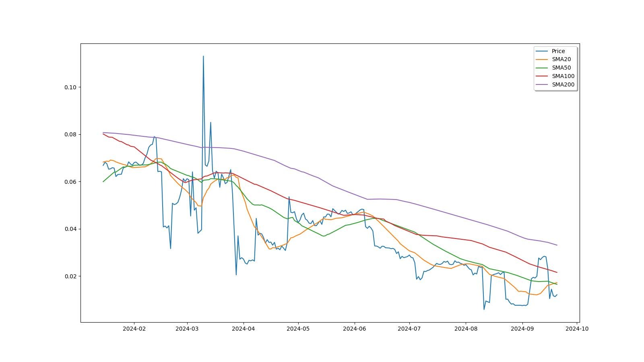Click the purple SMA200 line sample in legend

(542, 85)
